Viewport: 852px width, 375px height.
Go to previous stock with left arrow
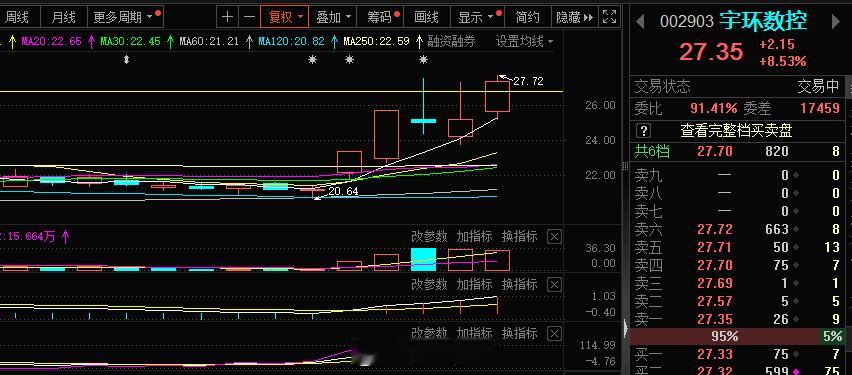click(640, 22)
